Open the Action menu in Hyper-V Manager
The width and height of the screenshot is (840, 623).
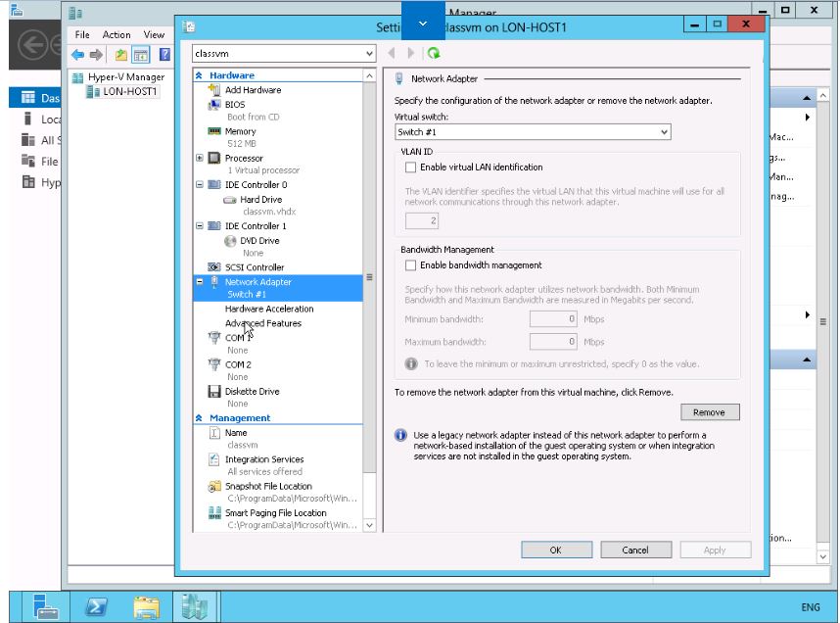coord(117,35)
